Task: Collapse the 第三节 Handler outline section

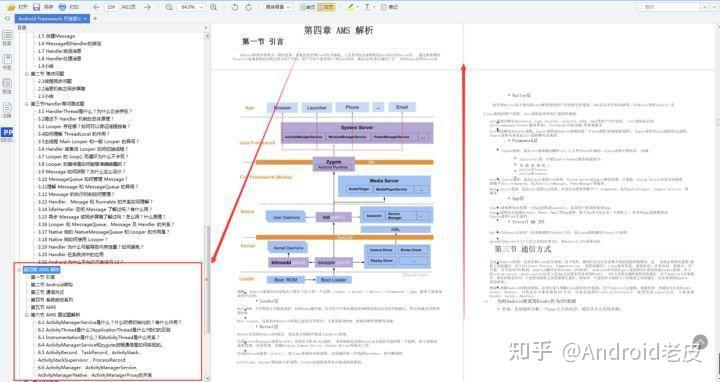Action: 27,104
